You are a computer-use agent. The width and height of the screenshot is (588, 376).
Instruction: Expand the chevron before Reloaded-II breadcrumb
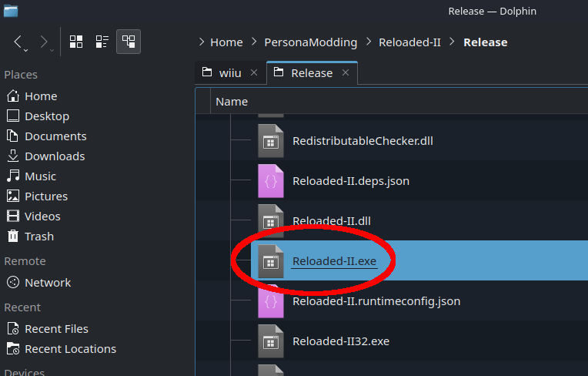(369, 42)
